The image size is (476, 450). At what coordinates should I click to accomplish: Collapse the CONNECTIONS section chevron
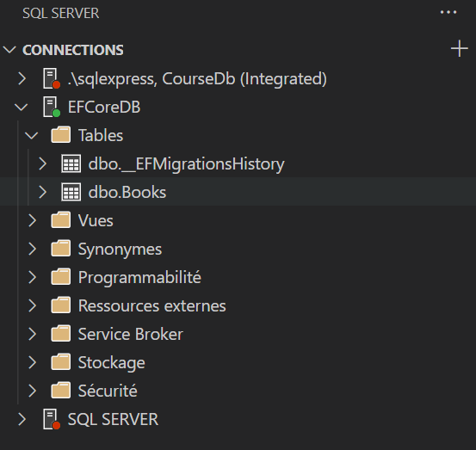click(x=9, y=50)
